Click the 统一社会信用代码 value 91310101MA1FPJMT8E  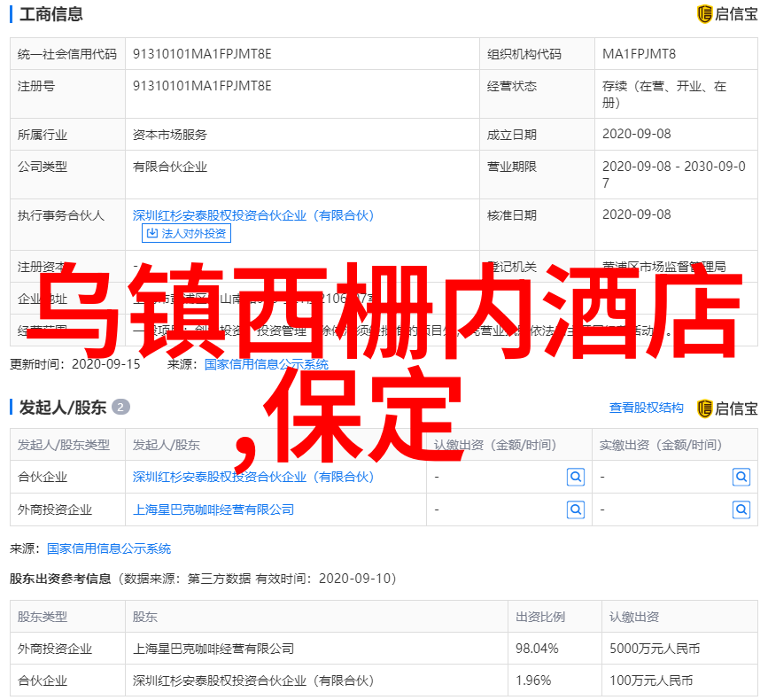(x=202, y=54)
